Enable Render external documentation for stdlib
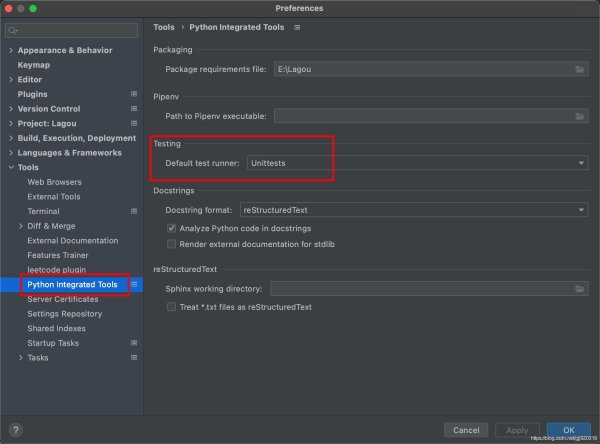Image resolution: width=600 pixels, height=444 pixels. click(171, 243)
